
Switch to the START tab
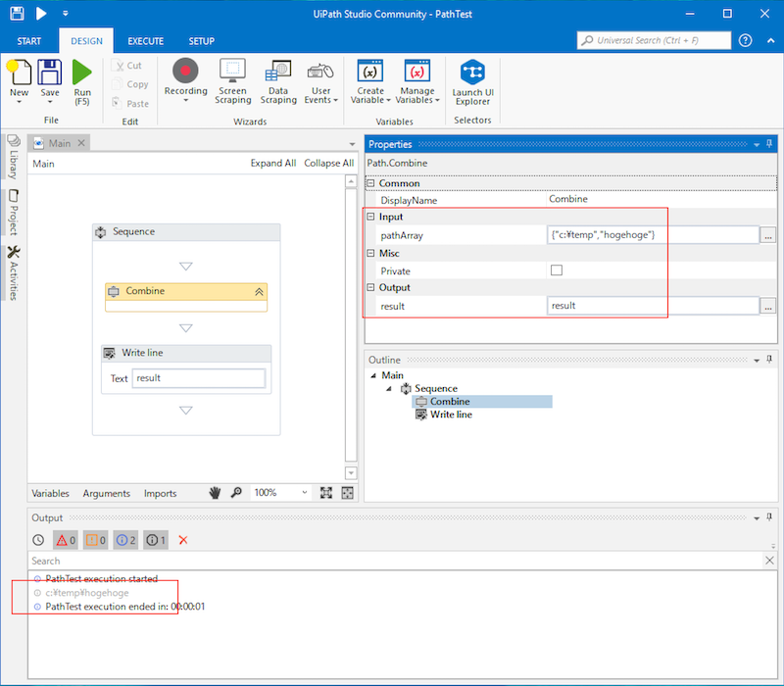[29, 41]
